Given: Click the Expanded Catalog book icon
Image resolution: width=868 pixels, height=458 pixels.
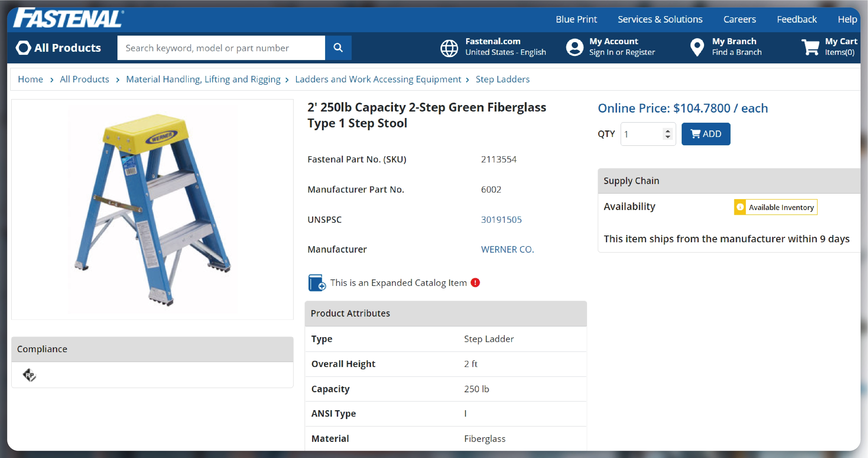Looking at the screenshot, I should pos(317,283).
